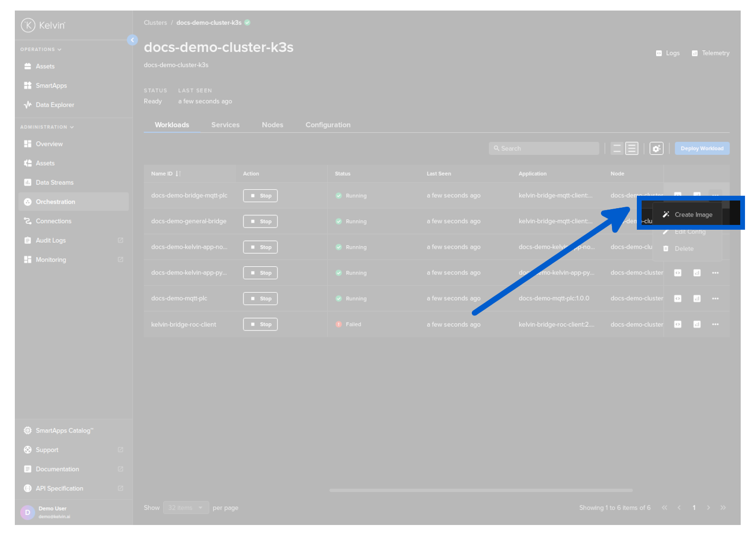Stop the docs-demo-general-bridge workload
756x536 pixels.
[260, 222]
